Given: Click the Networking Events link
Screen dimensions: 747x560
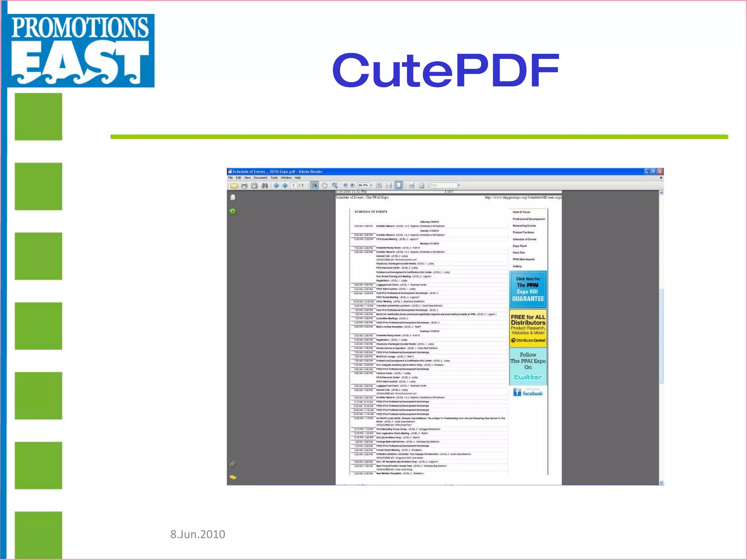Looking at the screenshot, I should pos(524,226).
